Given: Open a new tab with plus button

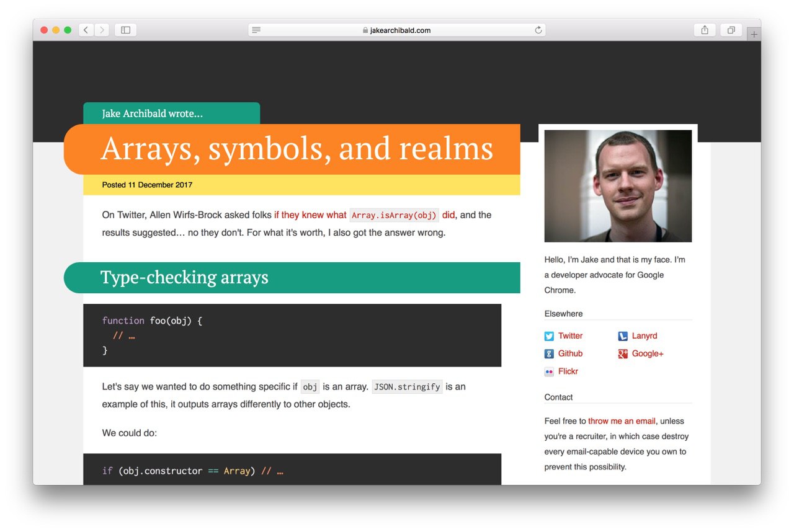Looking at the screenshot, I should [x=754, y=35].
